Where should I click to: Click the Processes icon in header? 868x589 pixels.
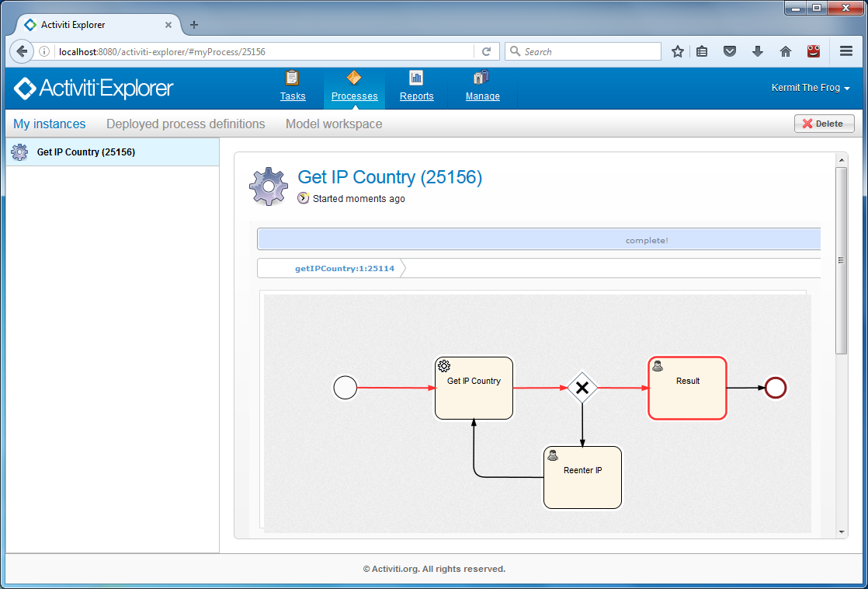click(x=354, y=78)
